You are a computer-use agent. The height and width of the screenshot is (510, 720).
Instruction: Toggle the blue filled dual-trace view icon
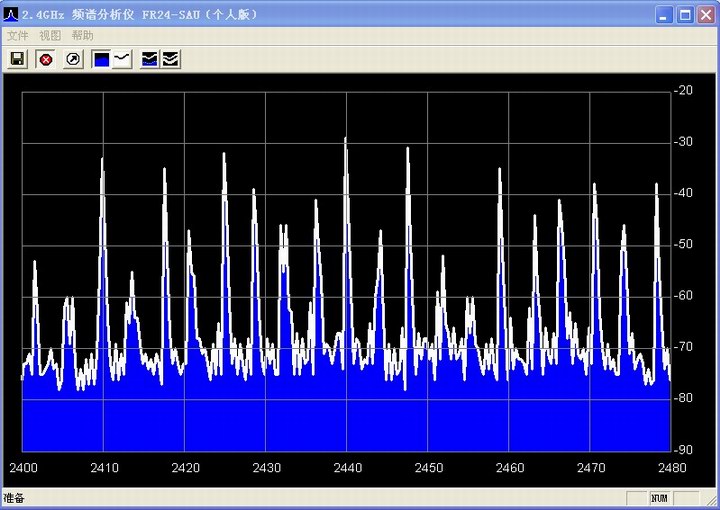click(x=149, y=60)
